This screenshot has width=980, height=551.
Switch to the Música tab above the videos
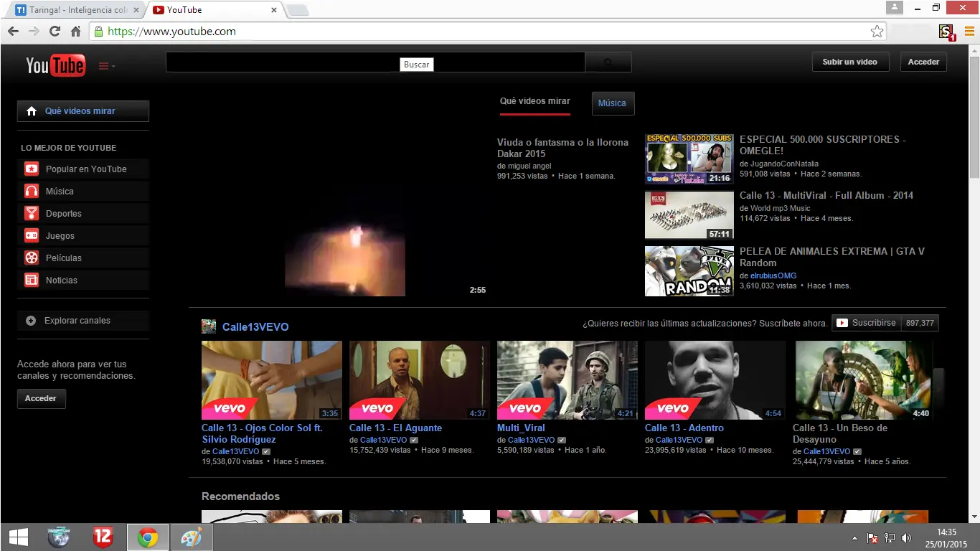[x=613, y=103]
